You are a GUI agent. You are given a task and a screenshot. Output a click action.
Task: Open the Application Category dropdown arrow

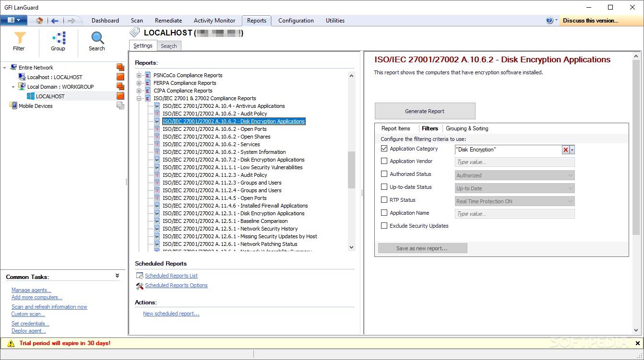pos(572,150)
